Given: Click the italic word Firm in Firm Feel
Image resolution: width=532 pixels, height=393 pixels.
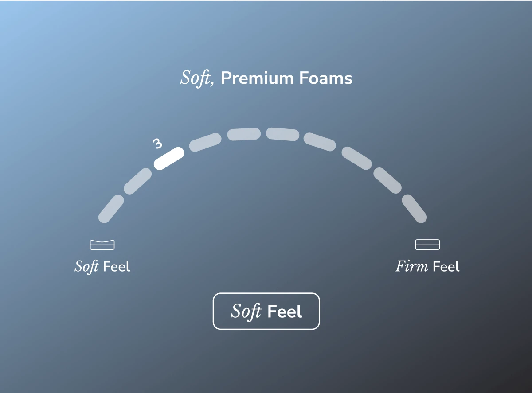Looking at the screenshot, I should (412, 266).
